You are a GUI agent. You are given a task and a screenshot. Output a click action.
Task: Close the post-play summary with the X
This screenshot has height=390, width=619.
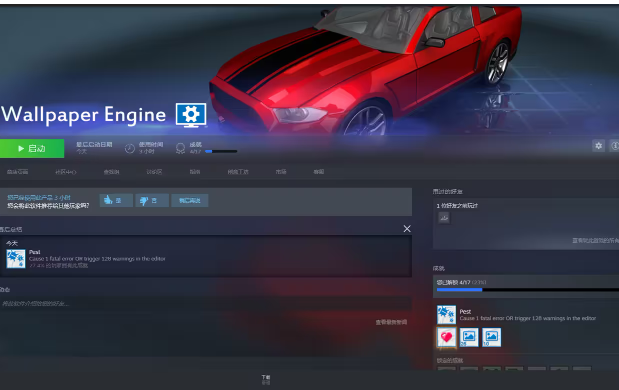pyautogui.click(x=407, y=229)
